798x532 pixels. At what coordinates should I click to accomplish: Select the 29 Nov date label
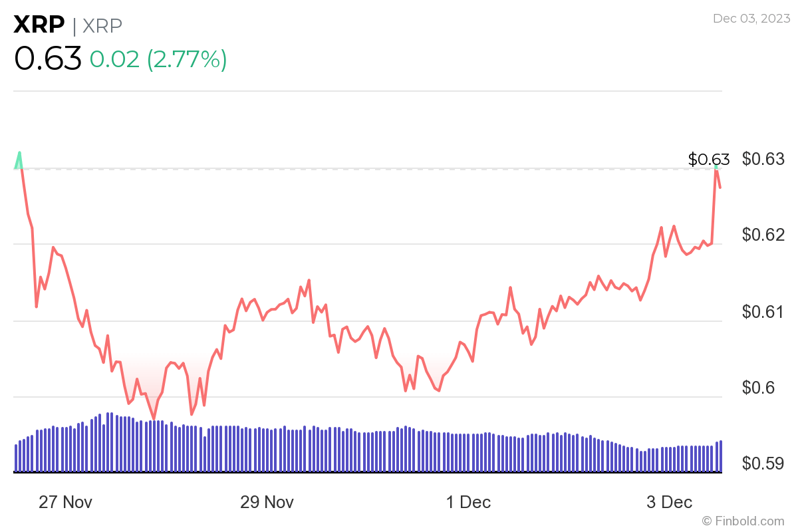coord(267,502)
